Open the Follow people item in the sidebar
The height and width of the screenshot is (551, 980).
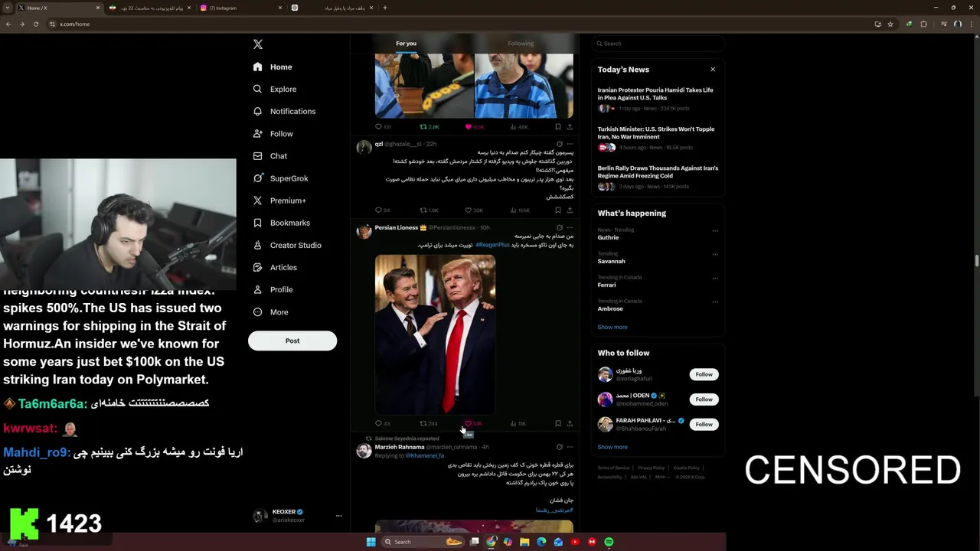tap(273, 133)
